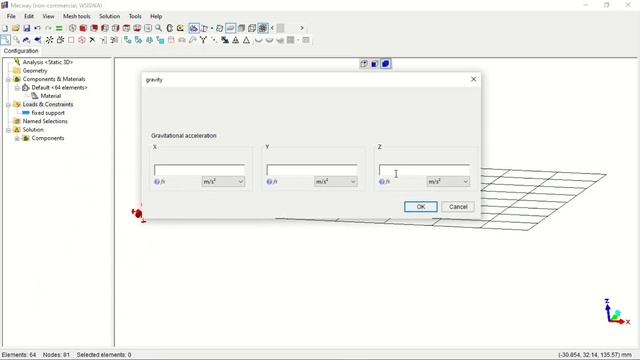The width and height of the screenshot is (640, 360).
Task: Open the File menu
Action: 11,16
